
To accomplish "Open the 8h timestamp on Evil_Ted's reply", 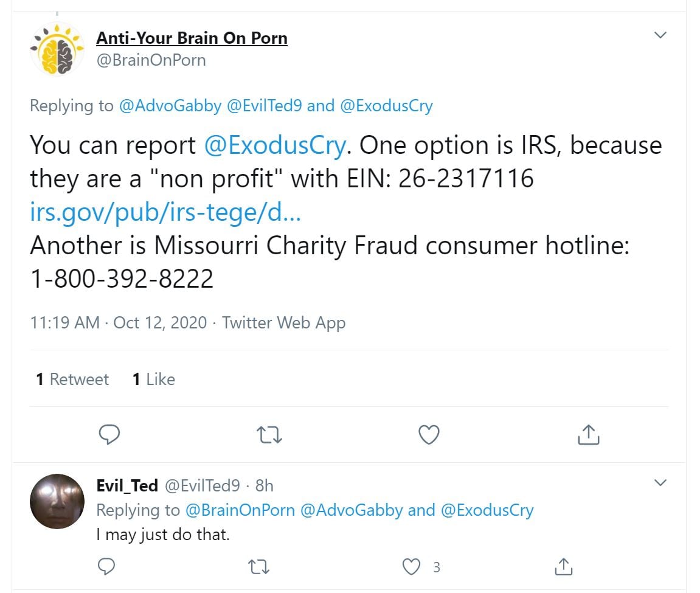I will tap(264, 485).
